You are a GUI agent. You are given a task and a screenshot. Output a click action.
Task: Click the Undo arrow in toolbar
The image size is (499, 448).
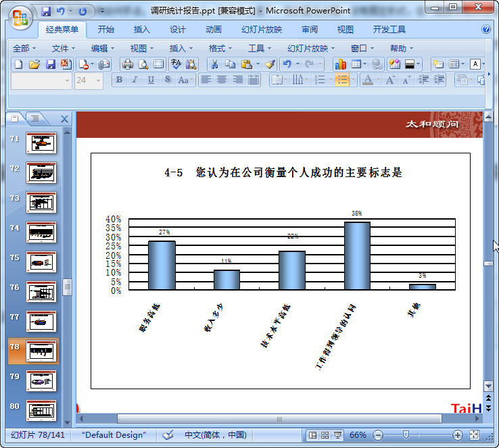click(x=287, y=64)
